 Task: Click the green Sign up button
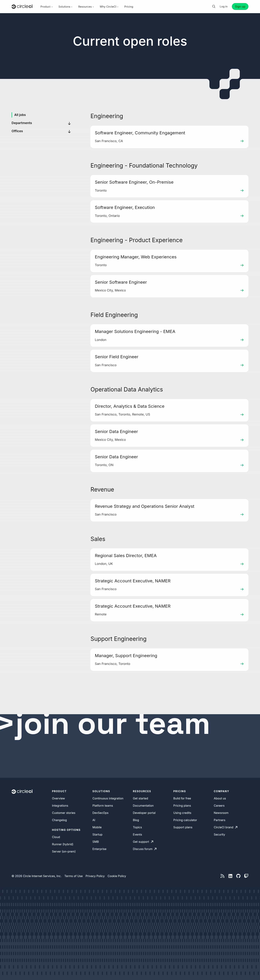coord(240,7)
